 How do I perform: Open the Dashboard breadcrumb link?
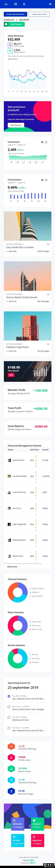tap(9, 20)
